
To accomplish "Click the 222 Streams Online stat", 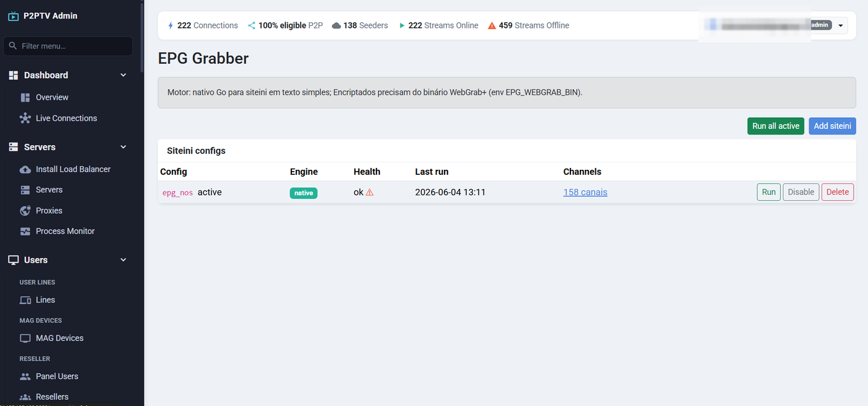I will click(x=438, y=25).
